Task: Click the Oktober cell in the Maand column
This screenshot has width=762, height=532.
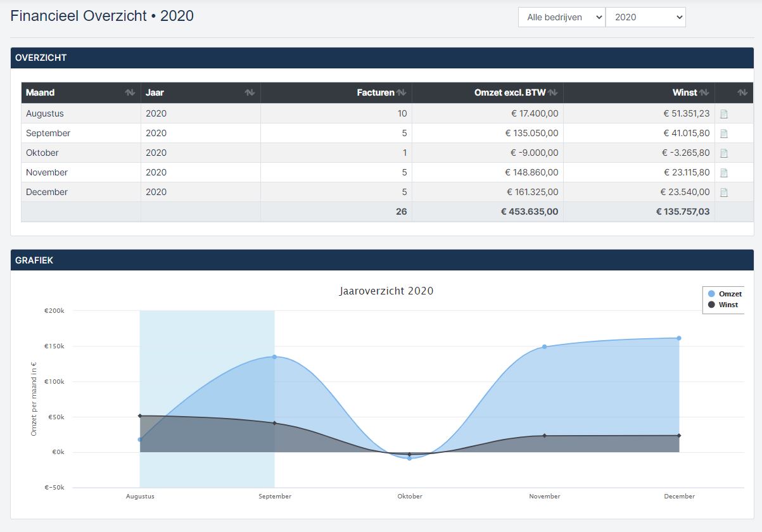Action: (81, 153)
